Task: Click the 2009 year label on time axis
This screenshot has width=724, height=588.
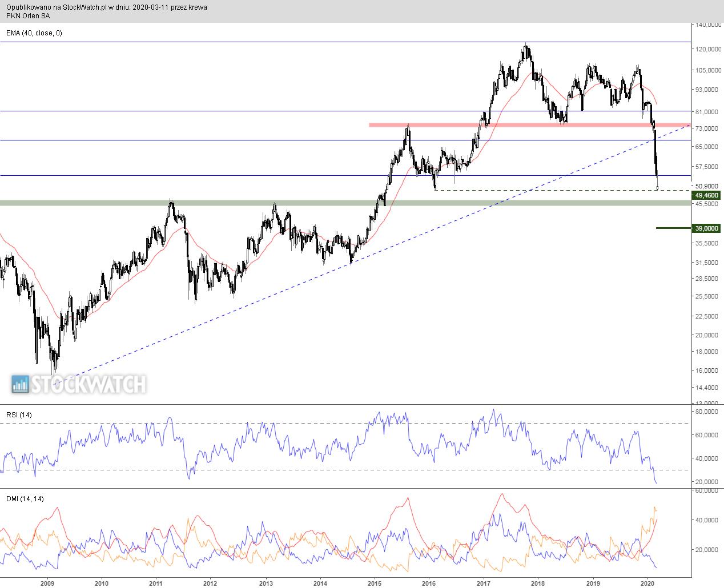Action: click(x=47, y=583)
